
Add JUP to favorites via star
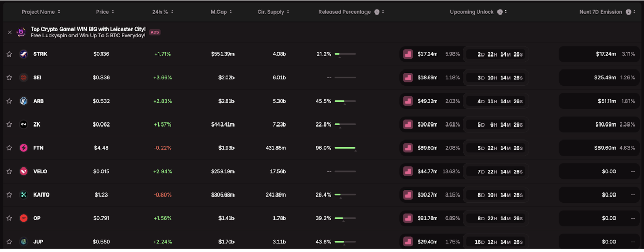click(x=9, y=242)
